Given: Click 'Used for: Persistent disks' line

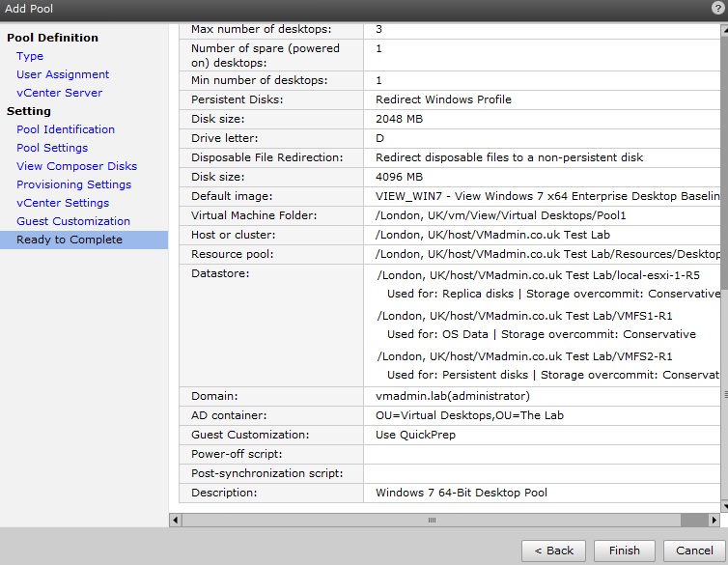Looking at the screenshot, I should (x=553, y=375).
